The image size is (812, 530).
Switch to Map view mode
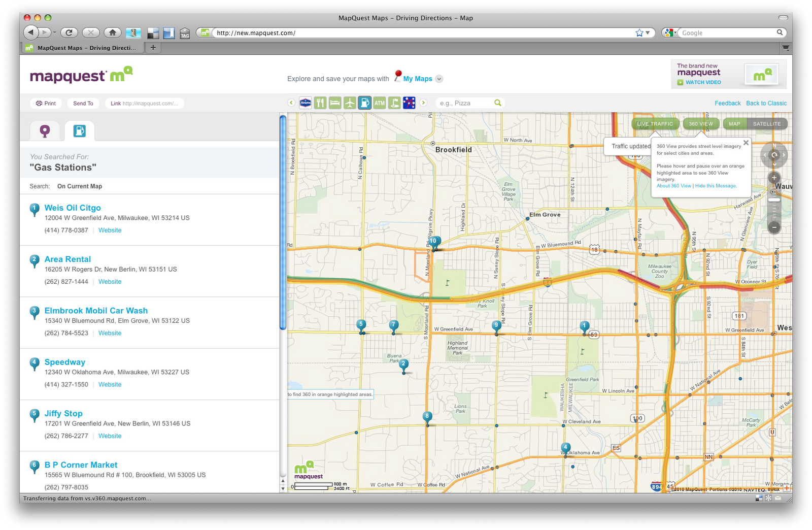734,124
